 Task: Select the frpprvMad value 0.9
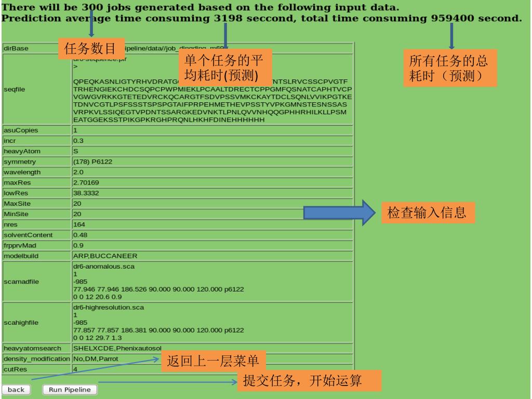click(78, 246)
